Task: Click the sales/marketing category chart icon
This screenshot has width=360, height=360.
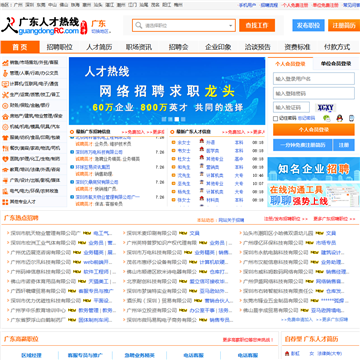Action: tap(5, 63)
